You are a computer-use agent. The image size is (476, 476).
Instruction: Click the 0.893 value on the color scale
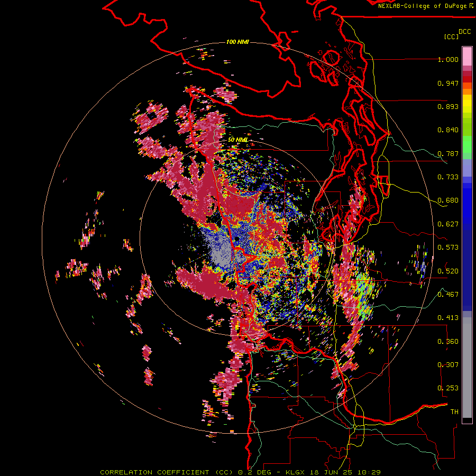(448, 106)
